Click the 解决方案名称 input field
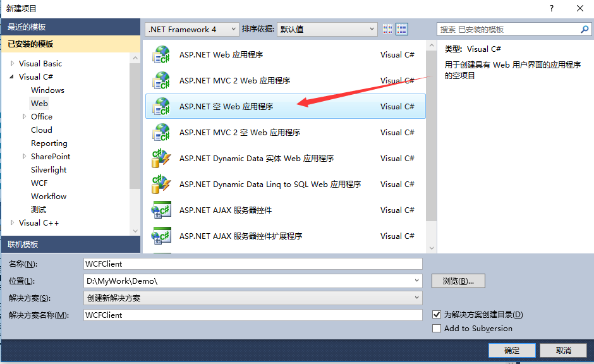Image resolution: width=594 pixels, height=364 pixels. point(253,315)
